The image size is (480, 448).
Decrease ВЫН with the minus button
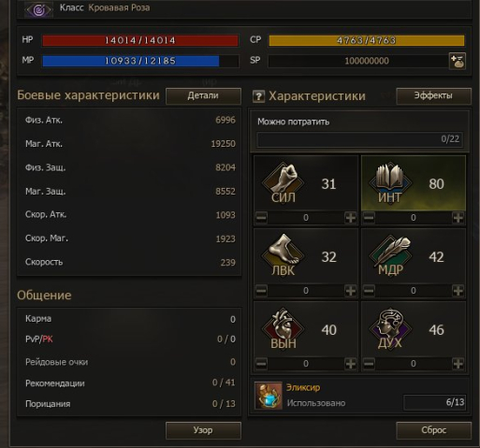pos(261,364)
